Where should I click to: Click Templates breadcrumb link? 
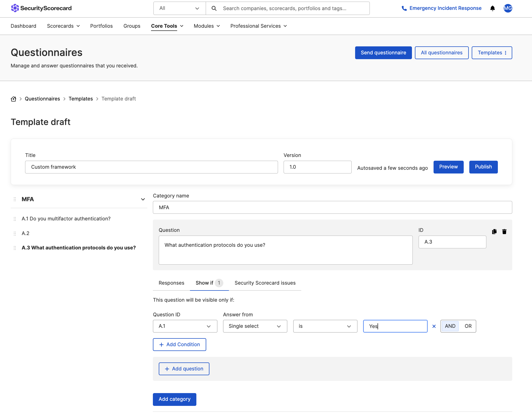(x=81, y=99)
